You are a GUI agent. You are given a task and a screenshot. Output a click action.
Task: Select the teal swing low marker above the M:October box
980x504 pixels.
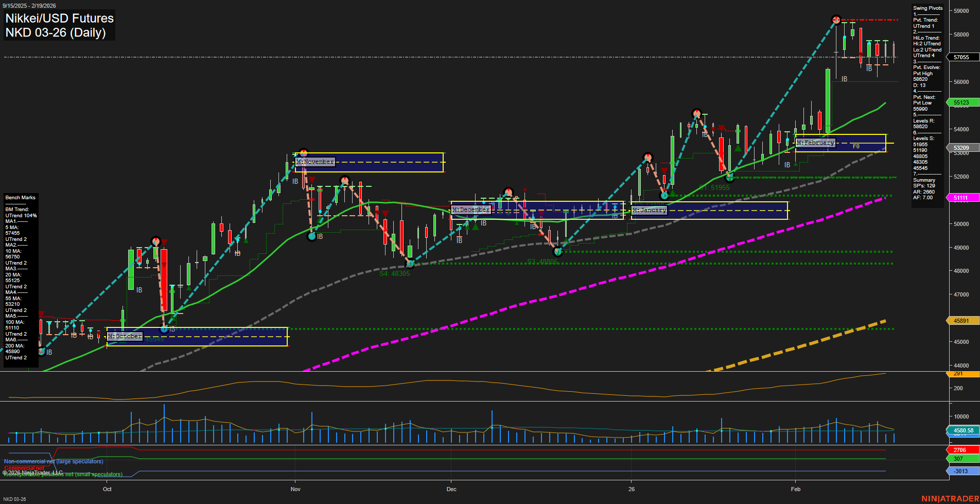coord(164,329)
